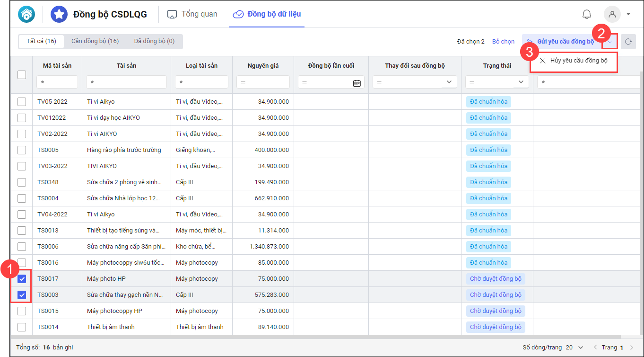Image resolution: width=644 pixels, height=357 pixels.
Task: Switch to the Tổng quan tab
Action: (192, 14)
